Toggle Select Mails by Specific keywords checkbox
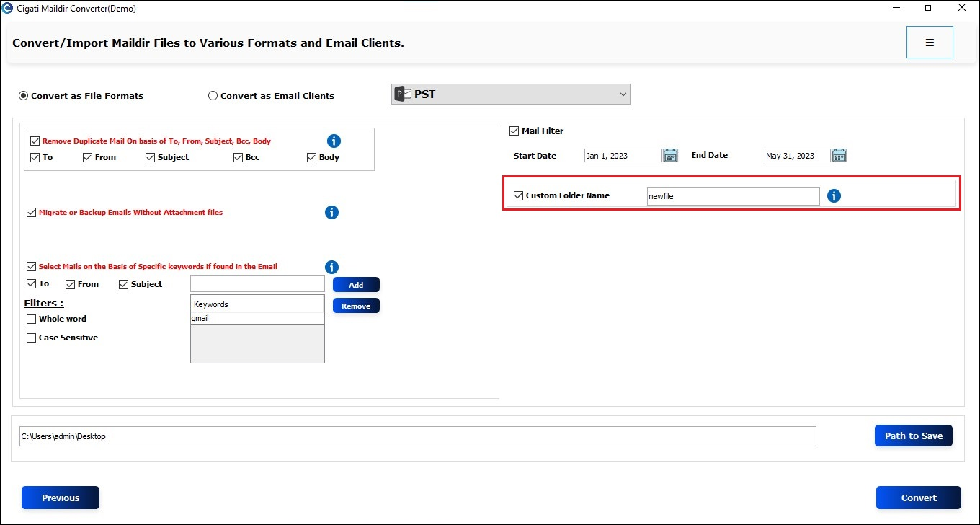This screenshot has width=980, height=525. (31, 266)
